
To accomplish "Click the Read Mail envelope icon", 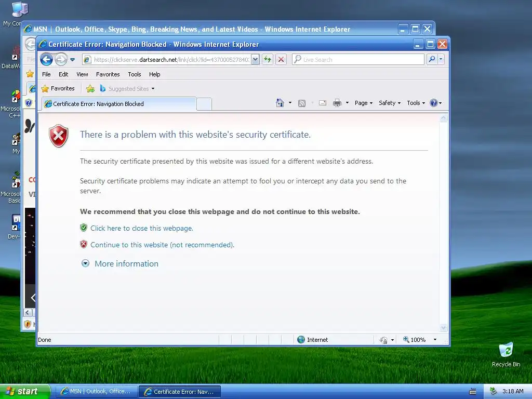I will [323, 103].
